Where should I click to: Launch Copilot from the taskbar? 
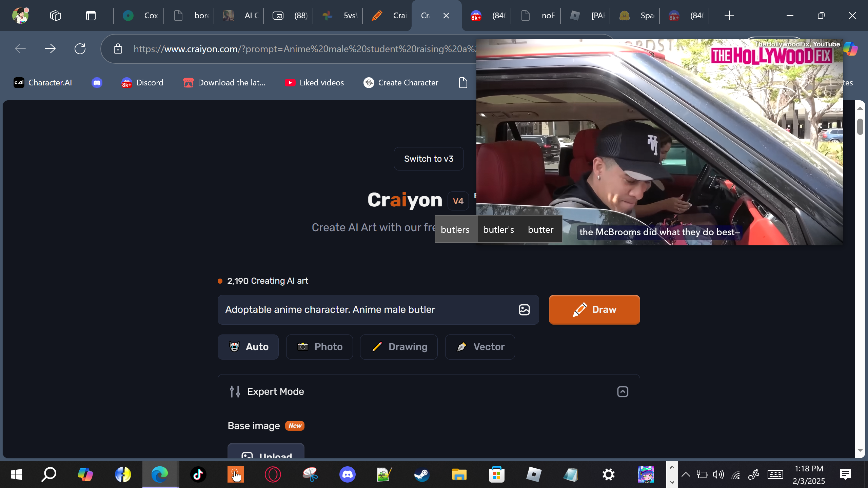(85, 474)
